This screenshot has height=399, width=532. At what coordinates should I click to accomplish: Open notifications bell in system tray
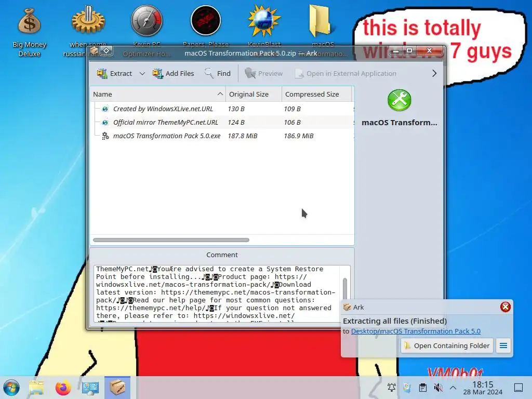pos(392,388)
